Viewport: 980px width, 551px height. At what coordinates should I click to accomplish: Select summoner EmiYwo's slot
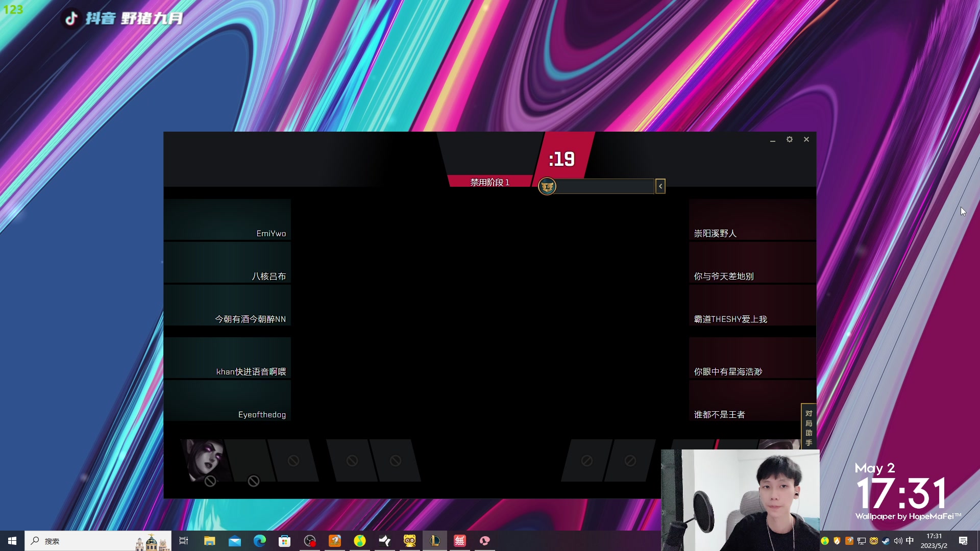click(x=227, y=219)
